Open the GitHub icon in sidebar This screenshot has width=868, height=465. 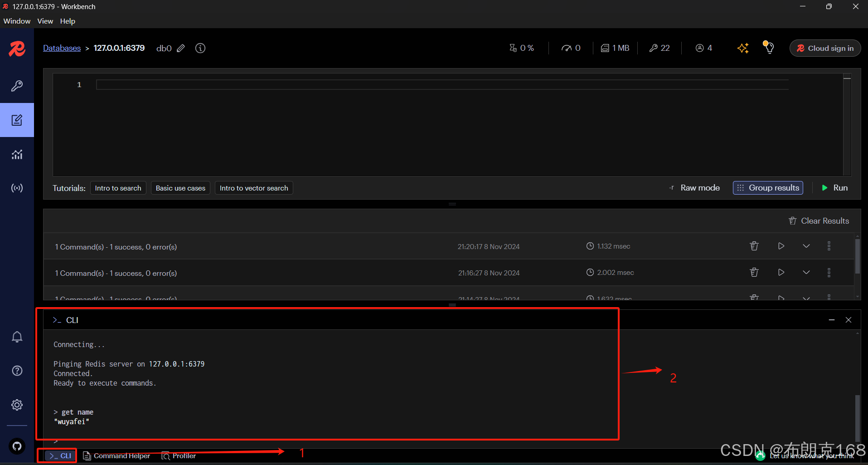click(17, 446)
